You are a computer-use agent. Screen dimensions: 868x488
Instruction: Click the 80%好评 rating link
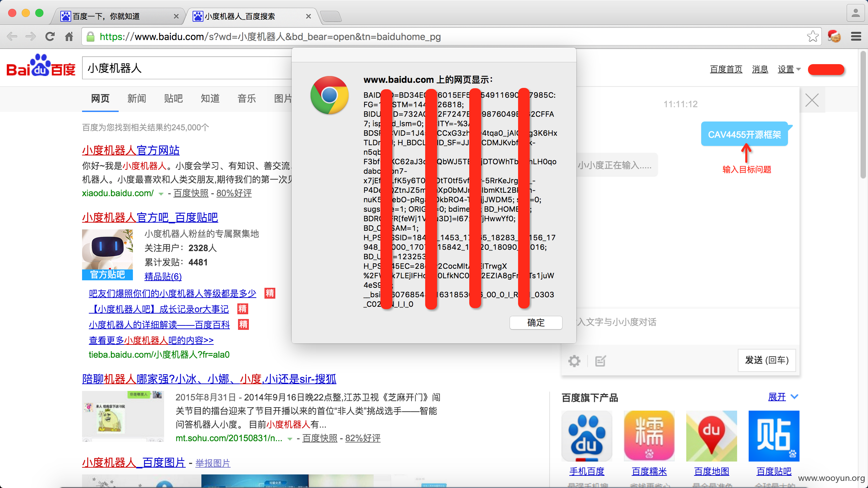click(x=234, y=193)
